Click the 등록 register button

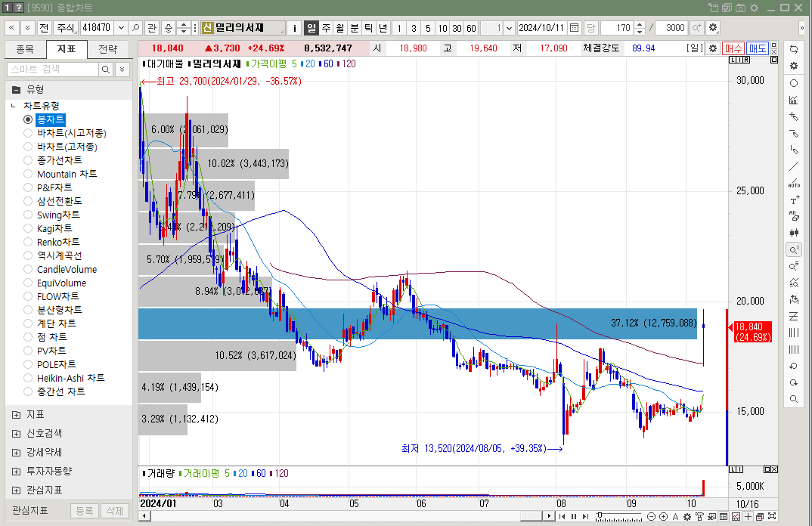(85, 511)
